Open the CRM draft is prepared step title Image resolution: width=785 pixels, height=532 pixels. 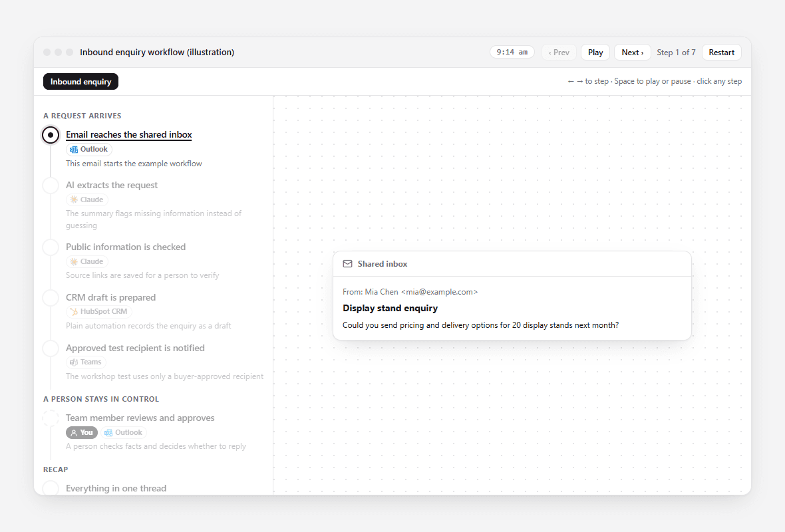pyautogui.click(x=110, y=298)
